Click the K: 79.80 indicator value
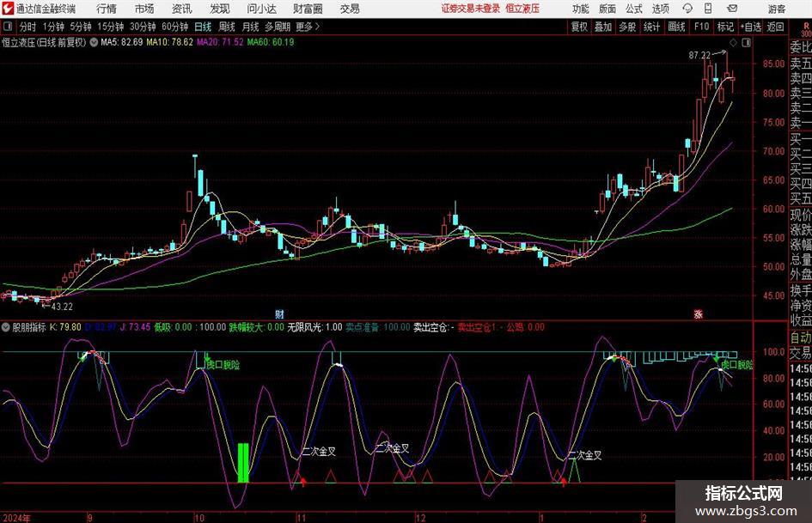 (x=66, y=327)
